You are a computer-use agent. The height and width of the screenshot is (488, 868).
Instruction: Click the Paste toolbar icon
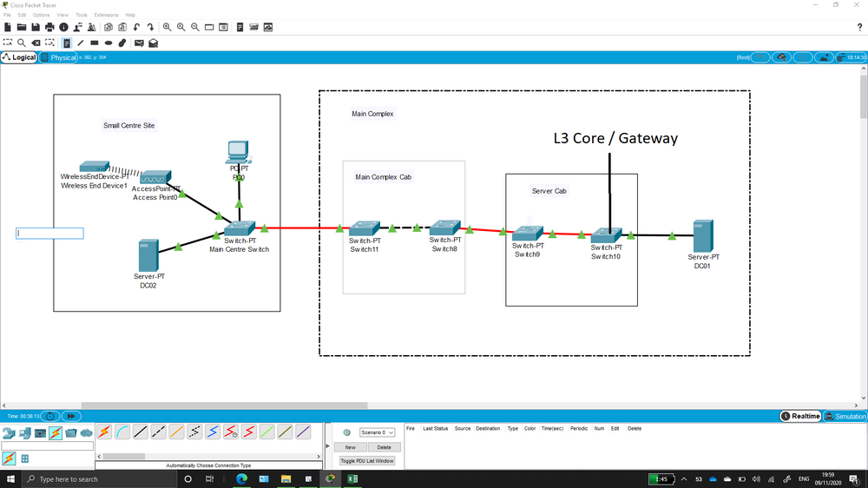click(x=122, y=27)
